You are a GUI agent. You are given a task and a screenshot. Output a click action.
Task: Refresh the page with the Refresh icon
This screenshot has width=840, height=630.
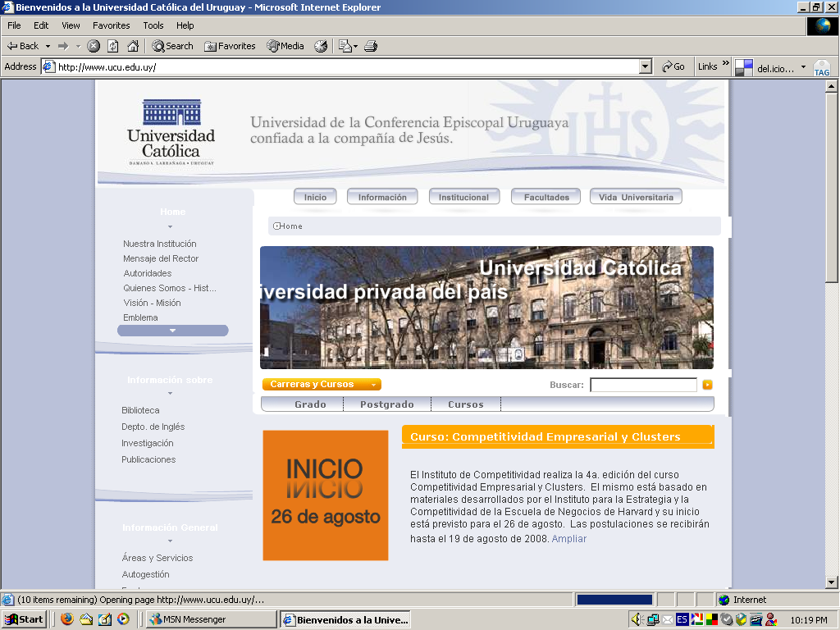coord(113,46)
